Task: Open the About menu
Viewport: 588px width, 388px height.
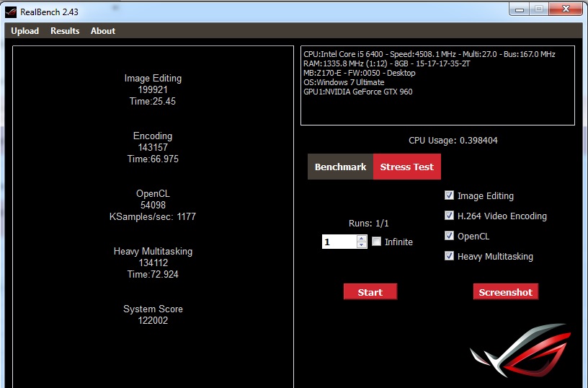Action: (x=103, y=31)
